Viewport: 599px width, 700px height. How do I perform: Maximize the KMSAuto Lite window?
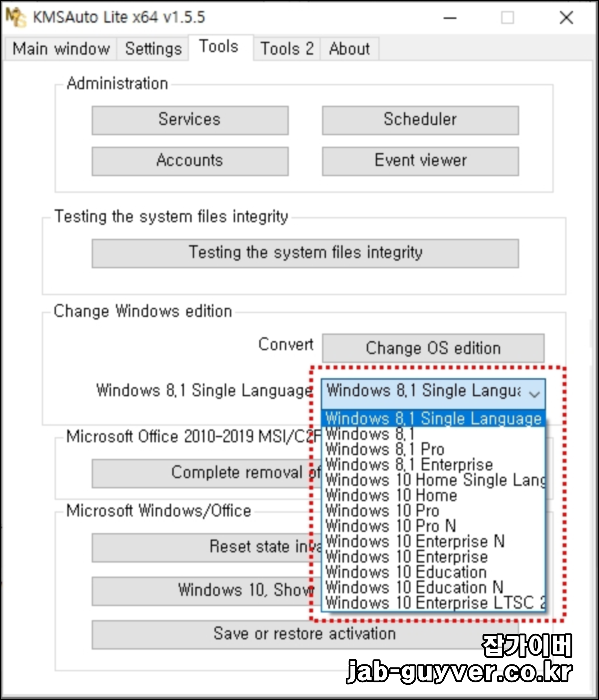[507, 18]
